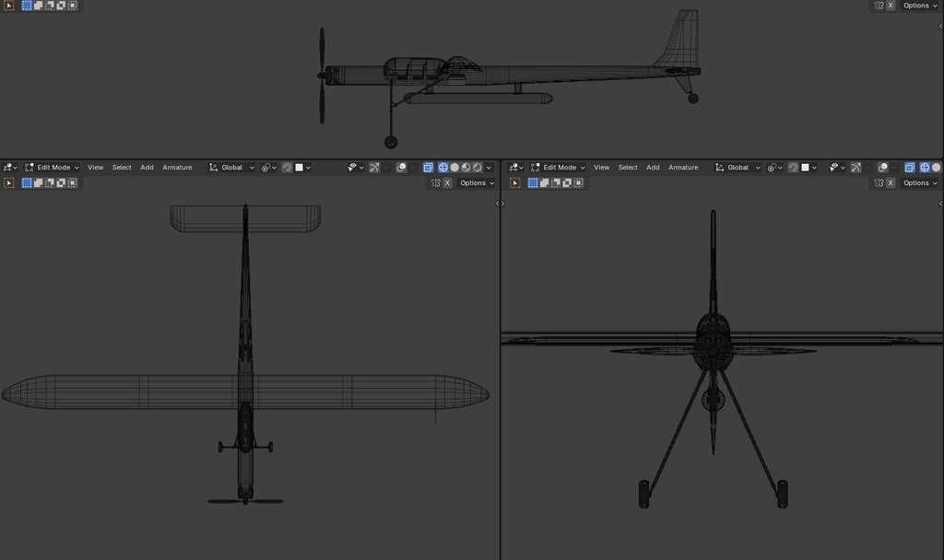Image resolution: width=944 pixels, height=560 pixels.
Task: Toggle overlays in bottom-right viewport
Action: (883, 168)
